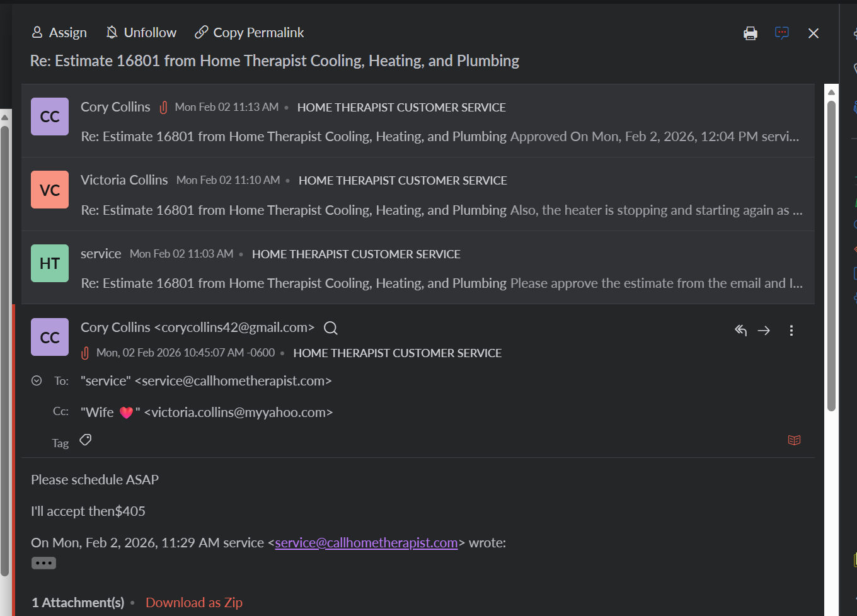
Task: Assign this ticket to an agent
Action: click(59, 33)
